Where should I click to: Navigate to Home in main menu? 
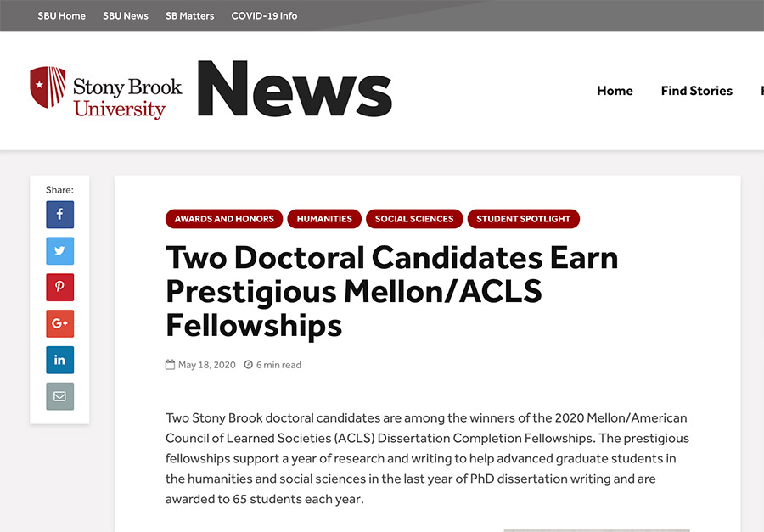[x=615, y=91]
